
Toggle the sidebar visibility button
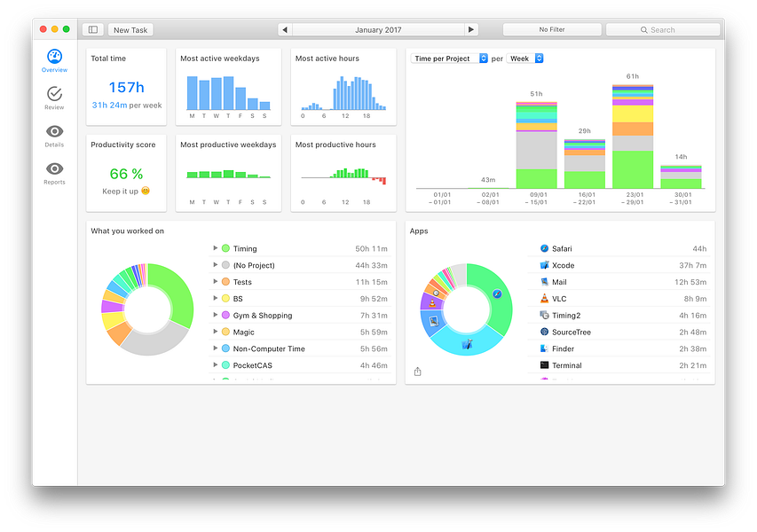(x=93, y=29)
